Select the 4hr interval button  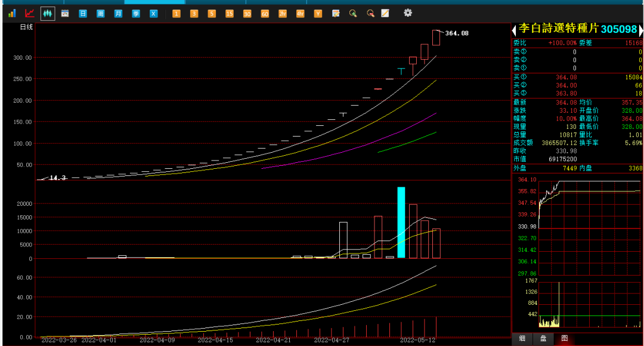tap(300, 14)
